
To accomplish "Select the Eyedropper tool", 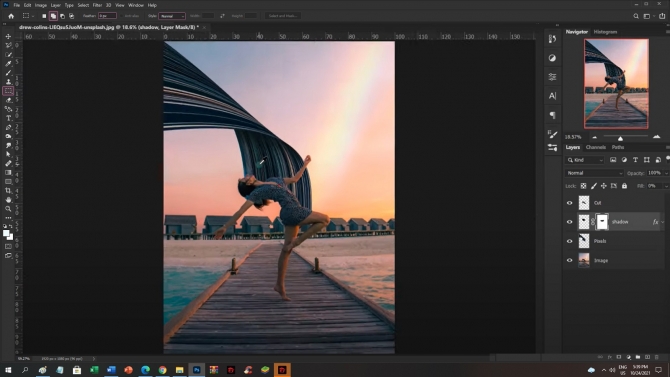I will [8, 64].
